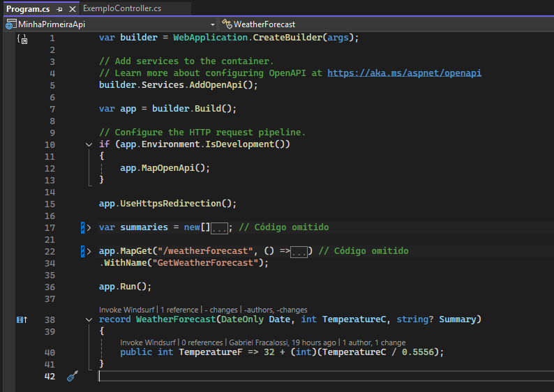Click the "/weatherforecast" string literal

[205, 250]
